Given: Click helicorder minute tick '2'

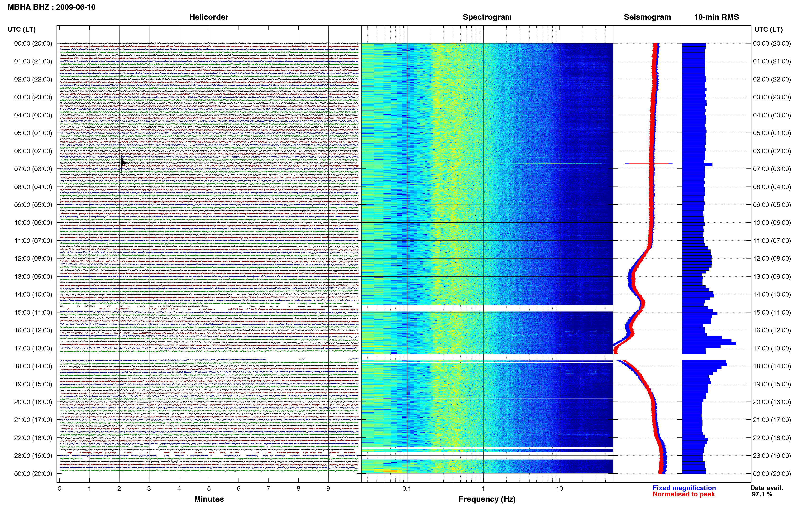Looking at the screenshot, I should (x=119, y=489).
